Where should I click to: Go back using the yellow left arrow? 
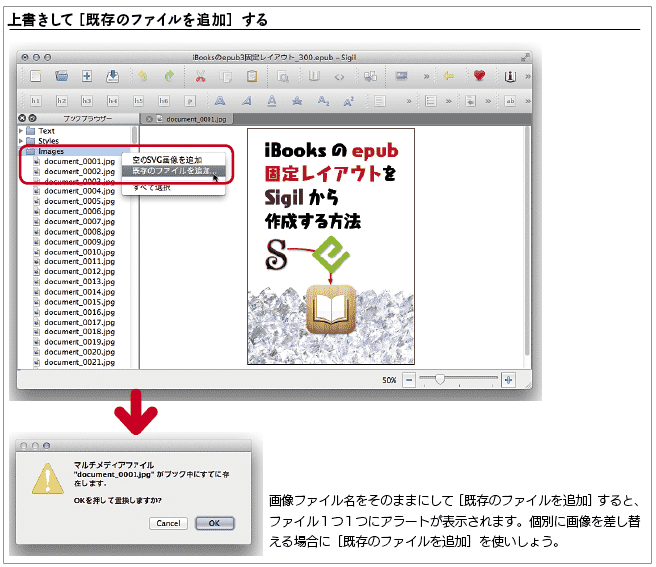coord(449,76)
